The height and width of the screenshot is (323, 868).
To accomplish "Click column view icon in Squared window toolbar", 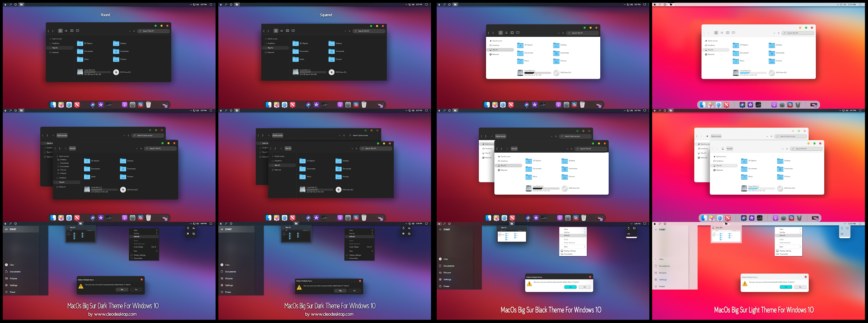I will coord(287,31).
